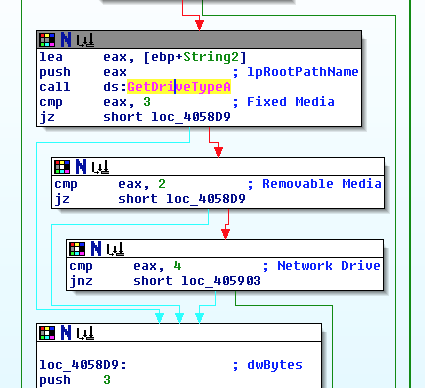Click graph icon in Network Drive block header
This screenshot has height=388, width=425.
point(115,249)
